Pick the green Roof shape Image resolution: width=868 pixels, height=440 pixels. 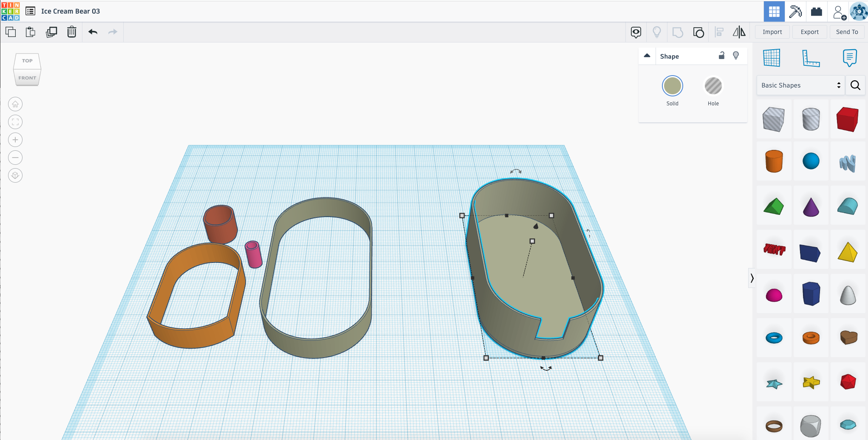(x=774, y=207)
